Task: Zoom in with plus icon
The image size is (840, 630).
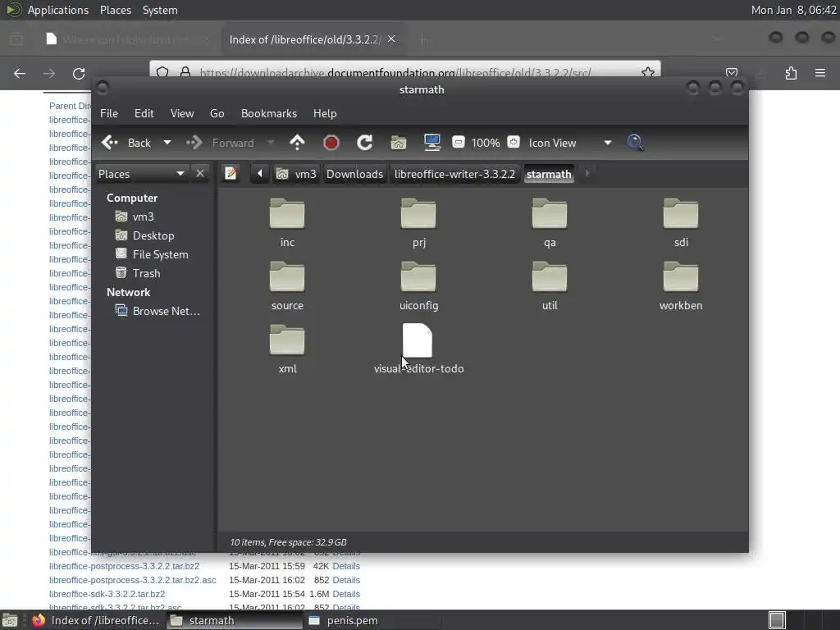Action: click(514, 143)
